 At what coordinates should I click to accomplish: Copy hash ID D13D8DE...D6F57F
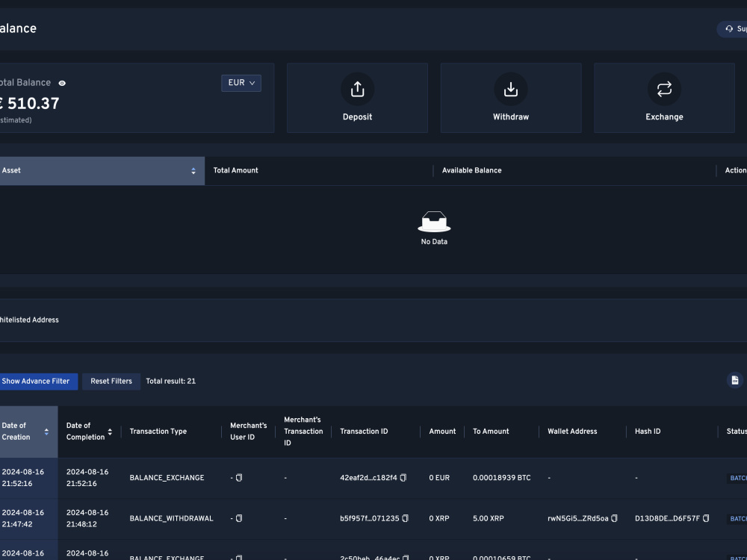(x=706, y=518)
